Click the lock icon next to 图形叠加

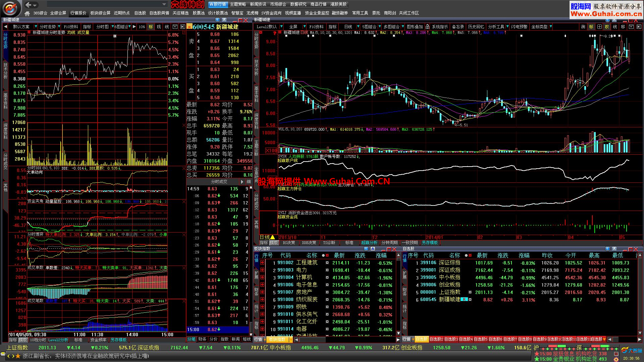[427, 26]
